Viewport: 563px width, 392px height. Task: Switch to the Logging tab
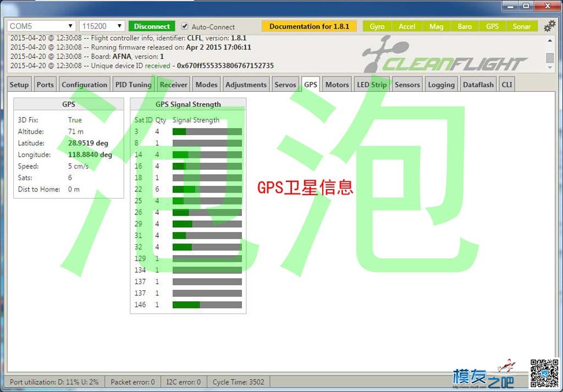pos(441,85)
